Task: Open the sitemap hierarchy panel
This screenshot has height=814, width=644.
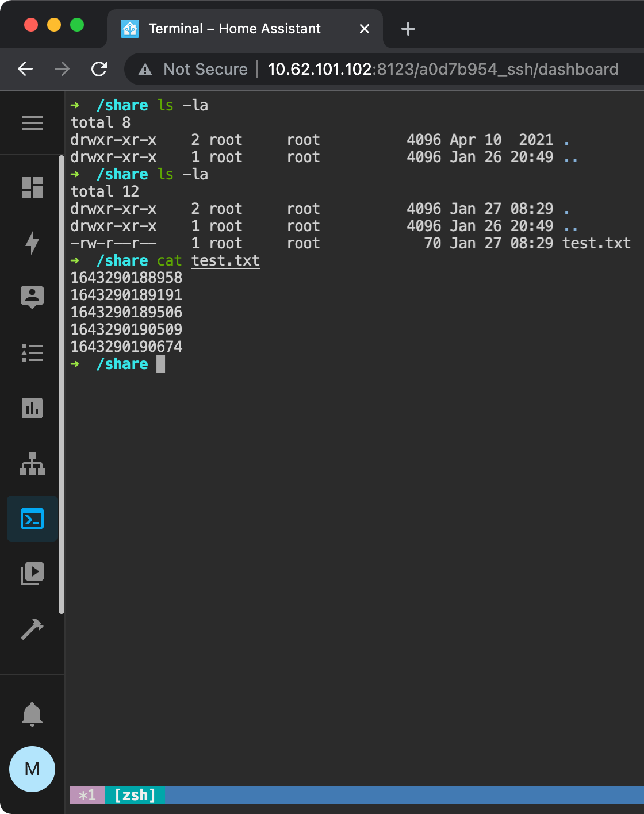Action: tap(32, 464)
